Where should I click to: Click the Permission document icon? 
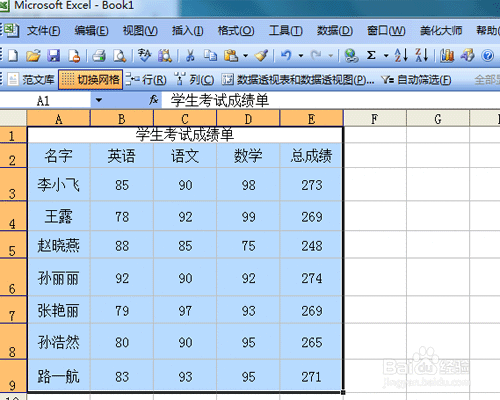[74, 55]
